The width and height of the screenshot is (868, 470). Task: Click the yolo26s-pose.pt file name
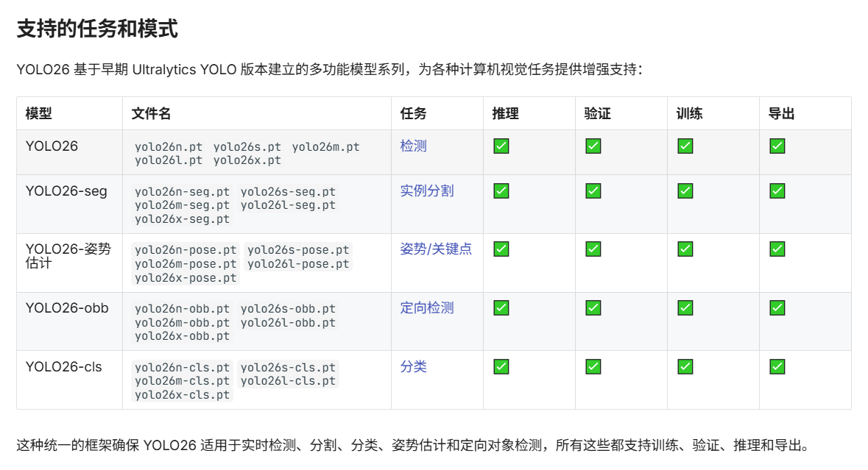point(298,250)
